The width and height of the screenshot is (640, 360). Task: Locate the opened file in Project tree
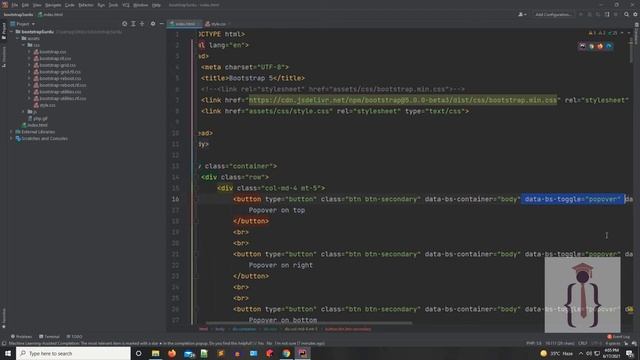point(124,24)
